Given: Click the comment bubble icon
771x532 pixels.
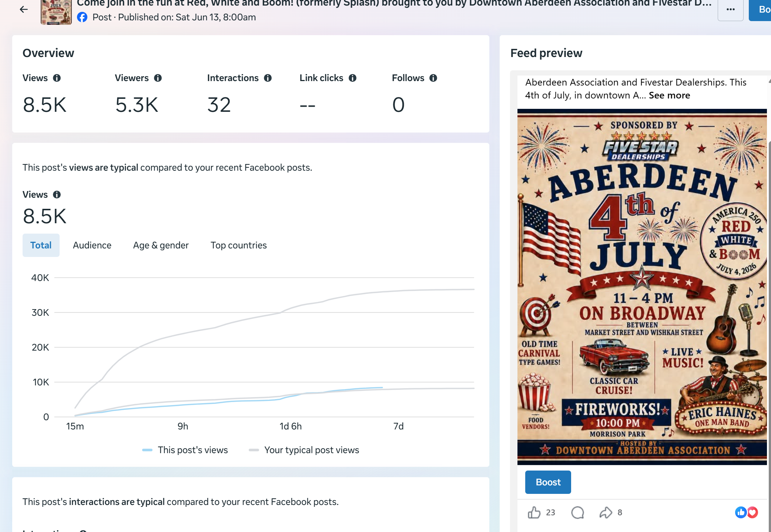Looking at the screenshot, I should pos(577,512).
